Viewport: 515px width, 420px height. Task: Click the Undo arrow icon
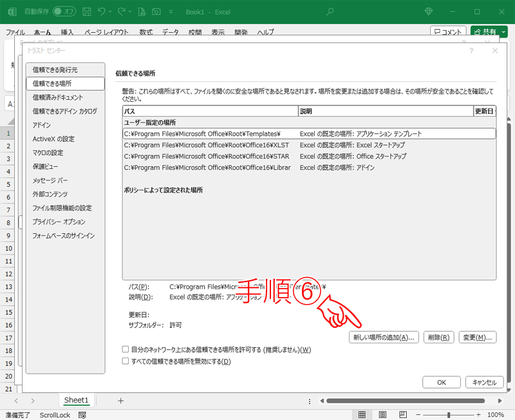point(101,12)
